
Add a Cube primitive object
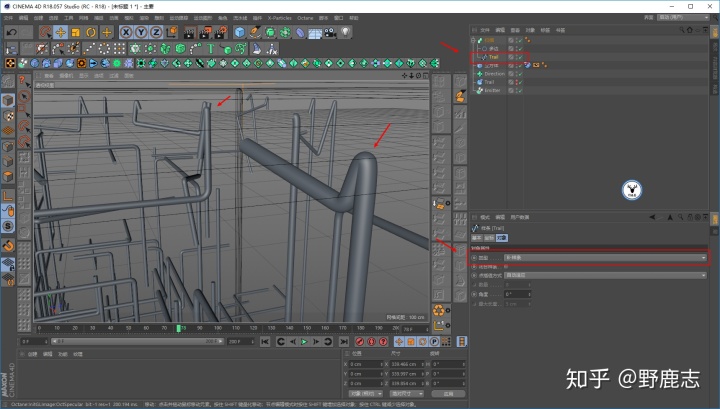click(x=240, y=32)
